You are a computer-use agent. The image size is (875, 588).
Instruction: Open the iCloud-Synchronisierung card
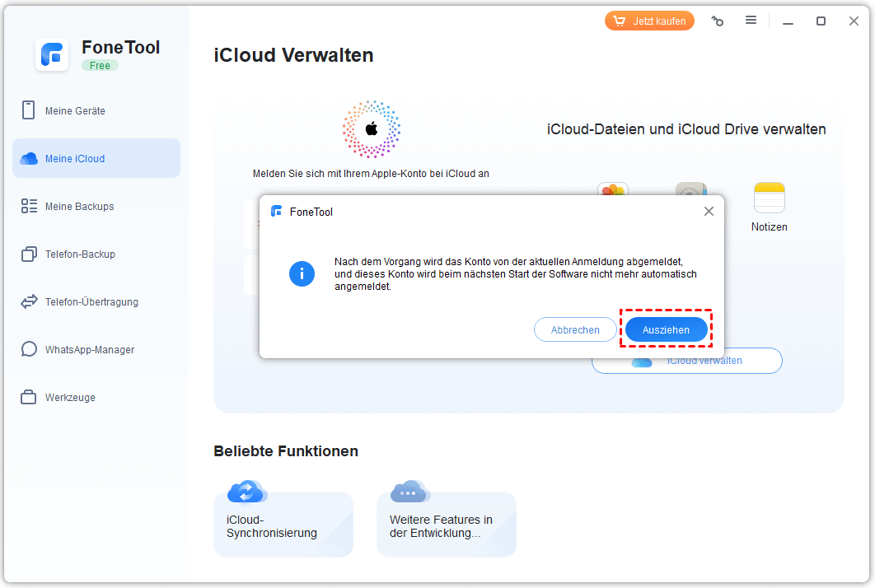[x=283, y=524]
